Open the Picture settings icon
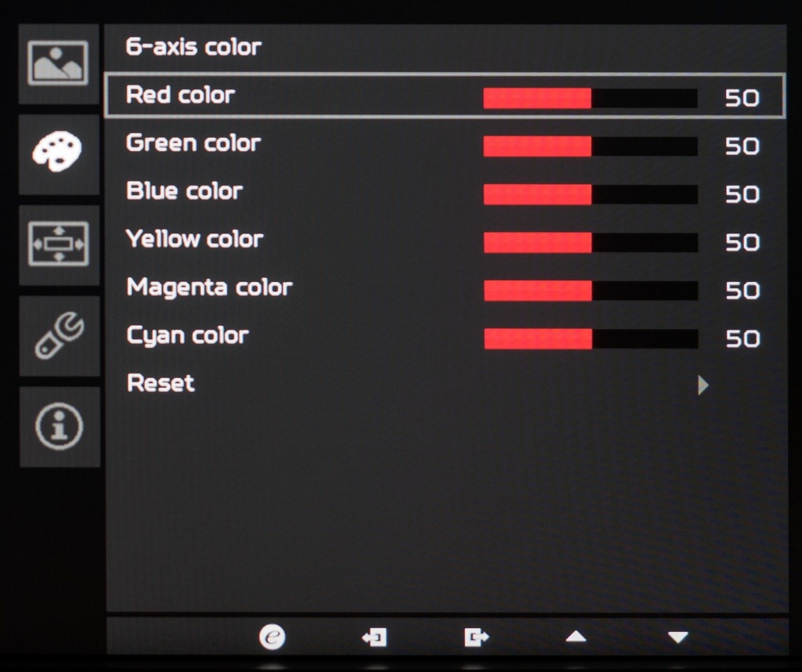802x672 pixels. (58, 63)
